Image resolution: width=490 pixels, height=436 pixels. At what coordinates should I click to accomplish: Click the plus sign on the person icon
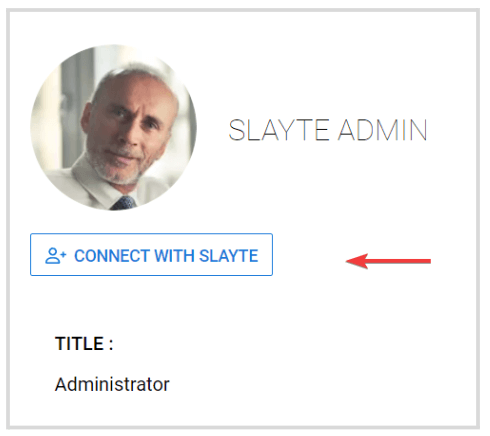pos(63,255)
